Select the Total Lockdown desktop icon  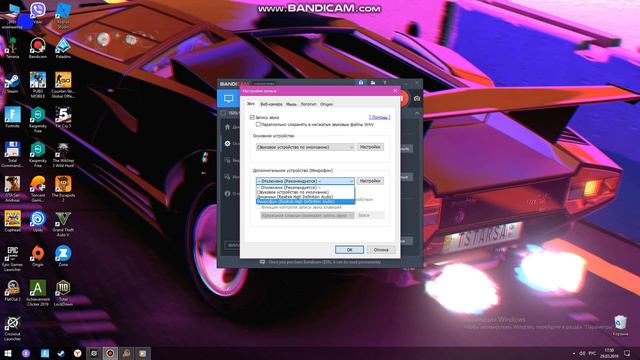pos(63,293)
